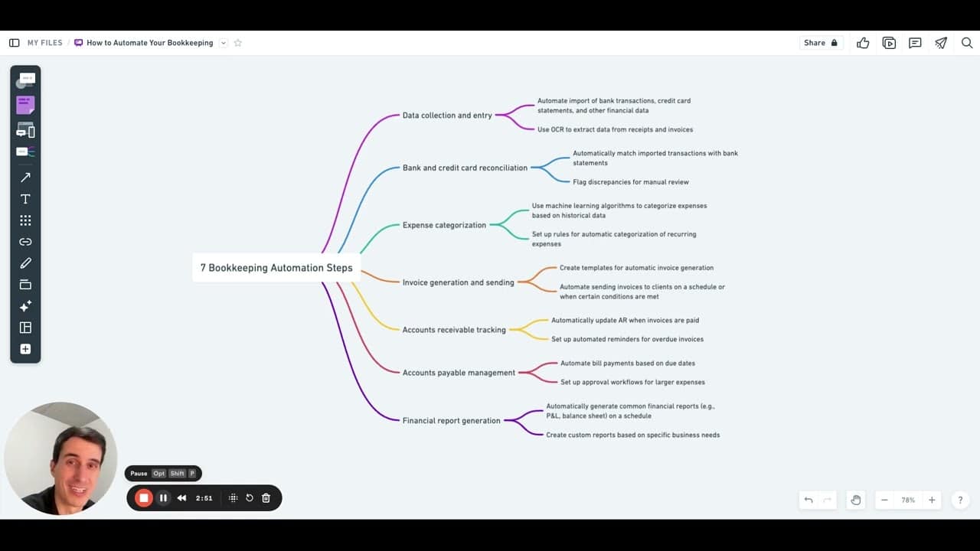This screenshot has height=551, width=980.
Task: Zoom in with plus button
Action: point(932,500)
